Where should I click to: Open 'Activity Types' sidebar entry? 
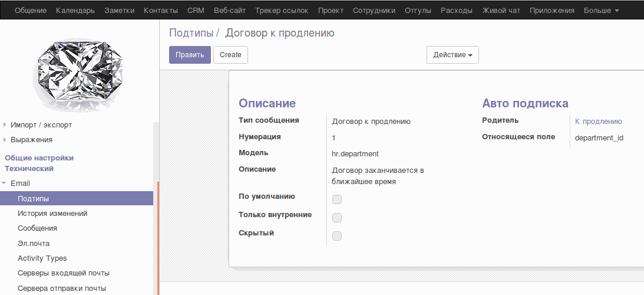(42, 258)
